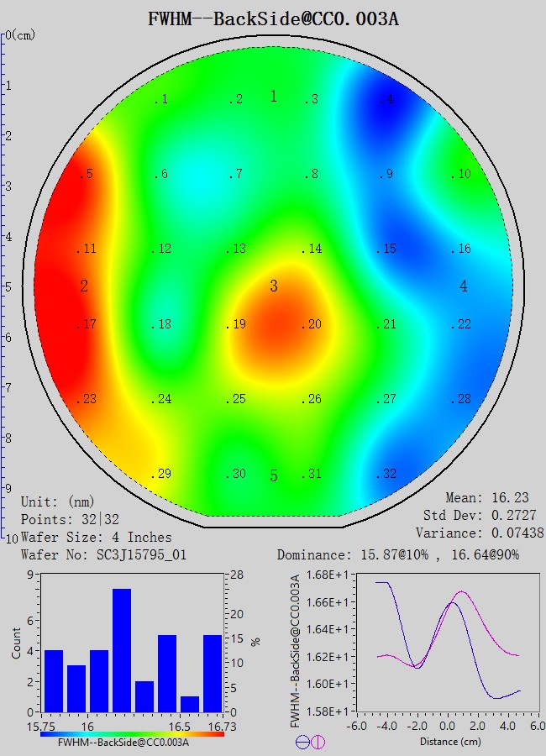The width and height of the screenshot is (546, 756).
Task: Select measurement point 20 on wafer map
Action: 312,325
